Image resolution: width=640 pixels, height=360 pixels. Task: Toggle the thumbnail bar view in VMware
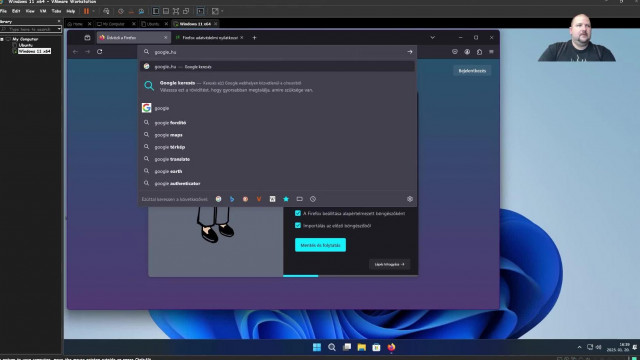(x=166, y=11)
